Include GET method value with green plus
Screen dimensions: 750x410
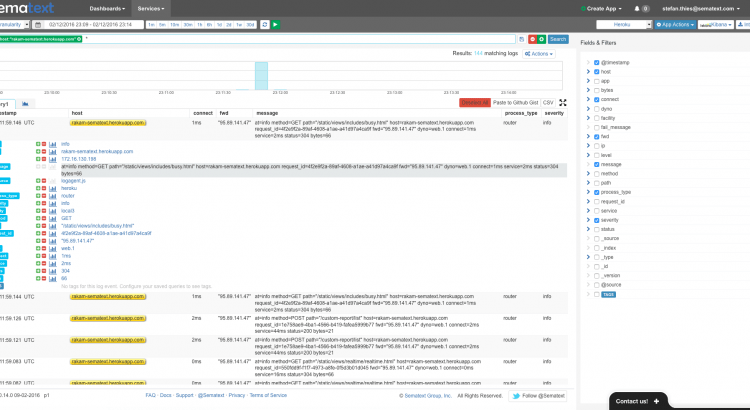pos(38,219)
